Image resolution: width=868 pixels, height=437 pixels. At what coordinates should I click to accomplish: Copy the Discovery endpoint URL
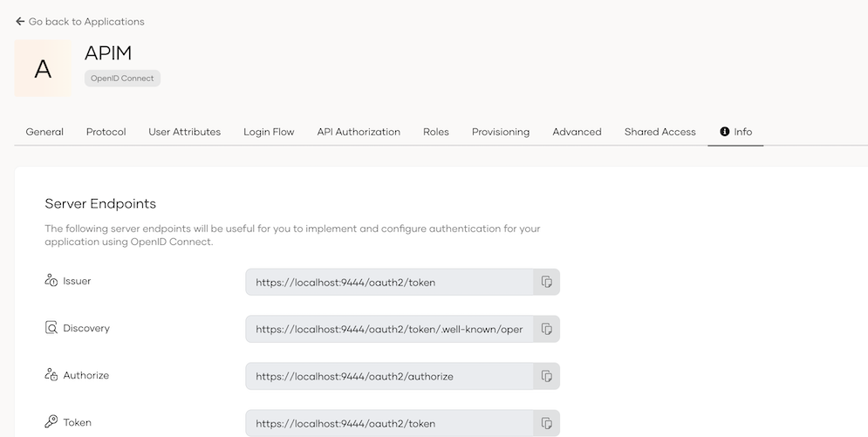(546, 329)
